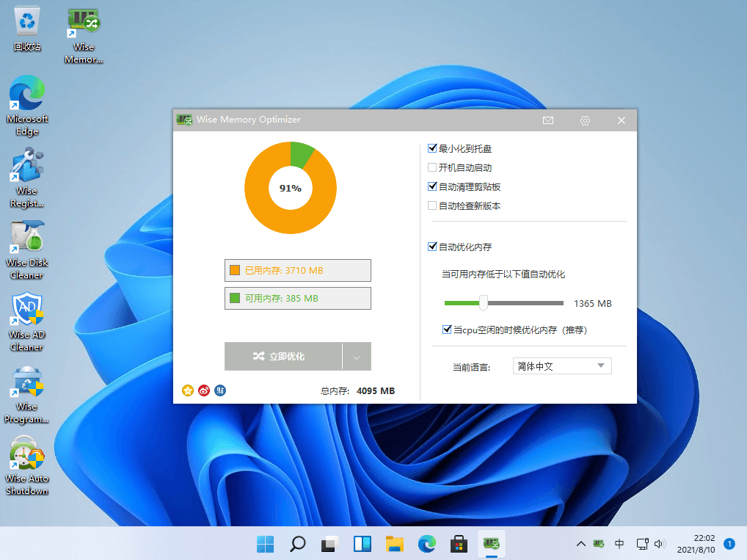747x560 pixels.
Task: Select Microsoft Edge desktop shortcut
Action: (x=27, y=106)
